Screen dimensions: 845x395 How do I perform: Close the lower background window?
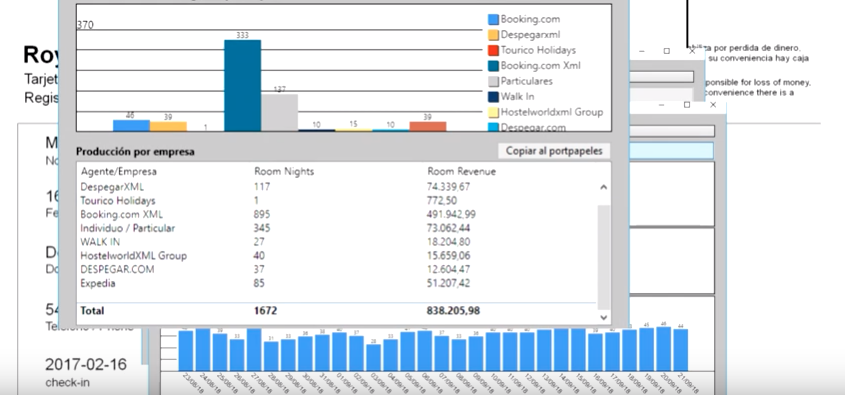point(712,105)
